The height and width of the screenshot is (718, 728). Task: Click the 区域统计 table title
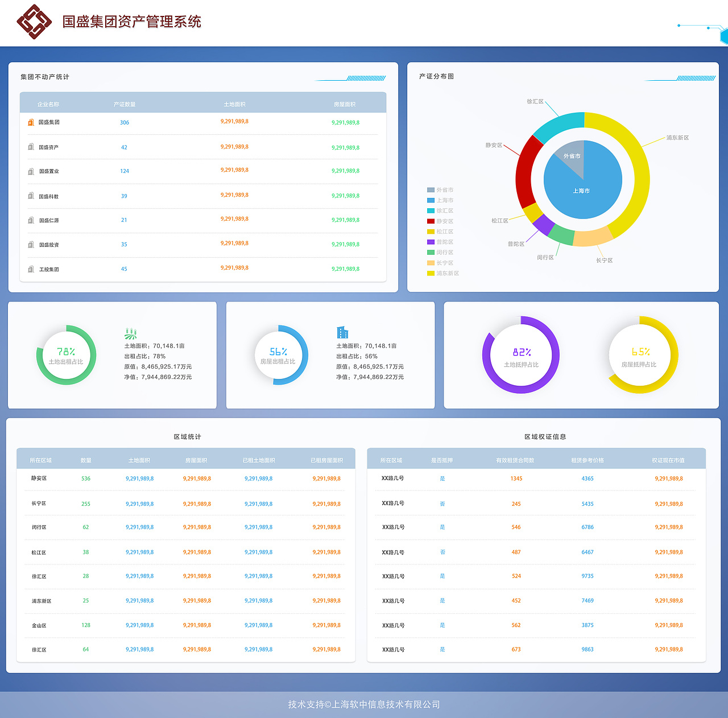pos(188,436)
